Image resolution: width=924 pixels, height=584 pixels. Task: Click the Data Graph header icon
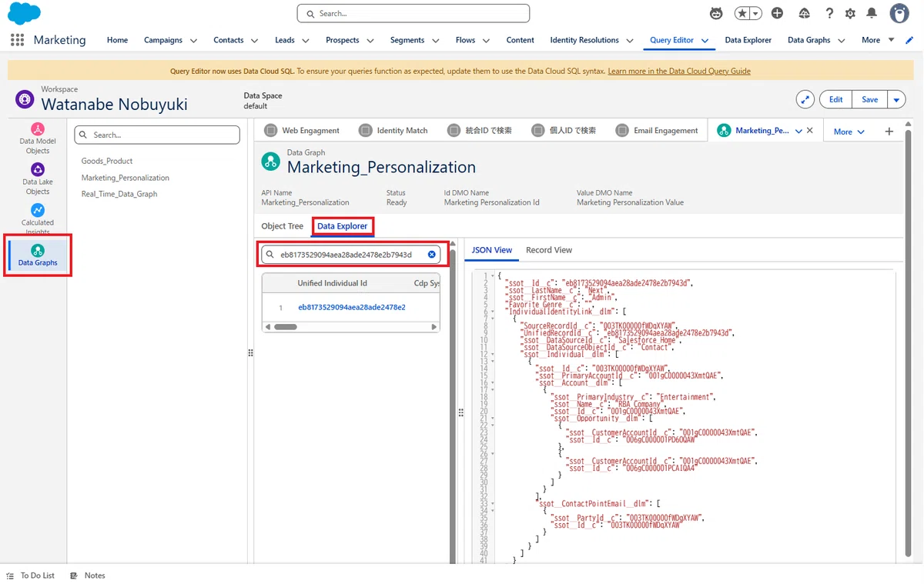point(270,161)
